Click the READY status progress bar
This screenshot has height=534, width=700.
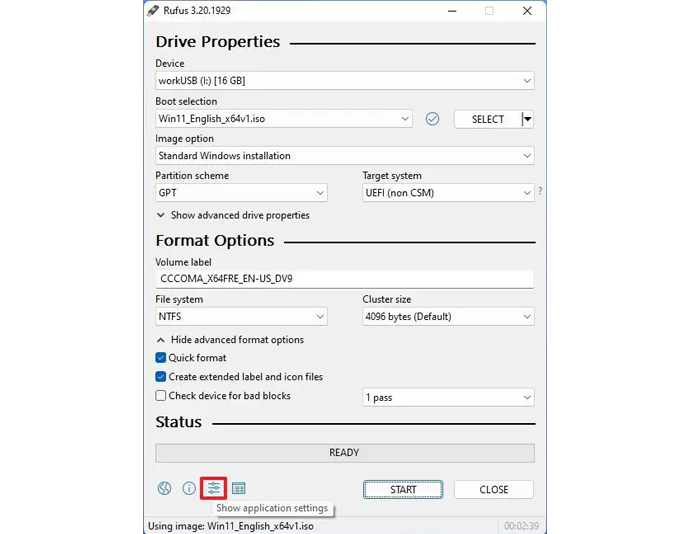(345, 453)
